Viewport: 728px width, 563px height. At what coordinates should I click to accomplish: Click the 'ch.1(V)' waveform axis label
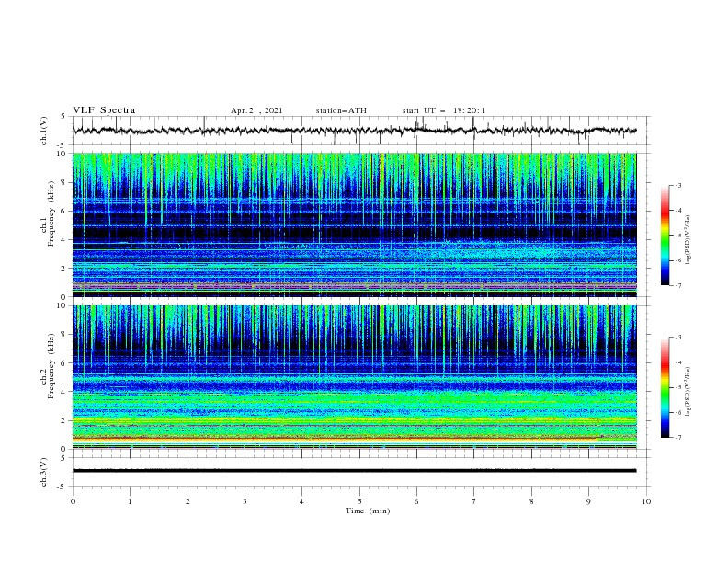[44, 131]
